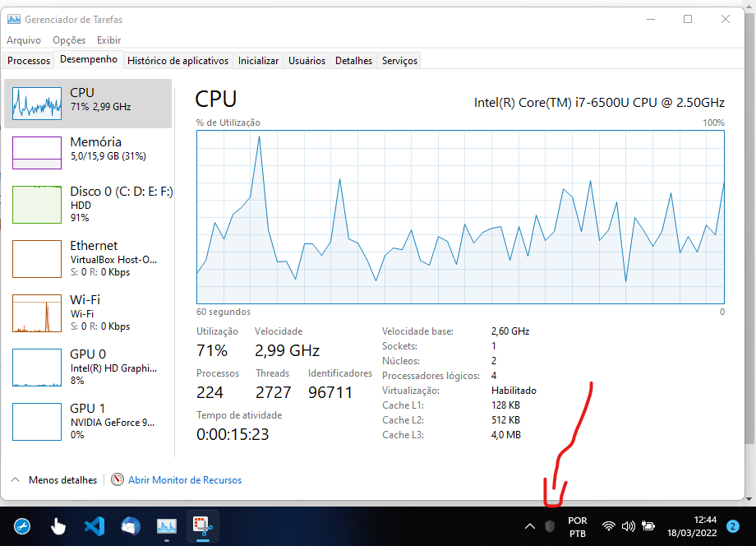
Task: Click the volume speaker tray icon
Action: (x=629, y=526)
